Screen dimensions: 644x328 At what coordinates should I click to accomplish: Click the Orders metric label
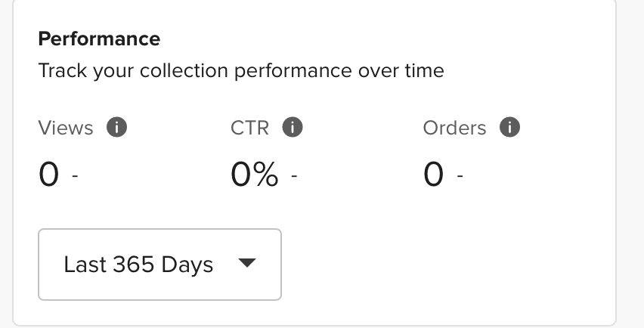(x=455, y=128)
